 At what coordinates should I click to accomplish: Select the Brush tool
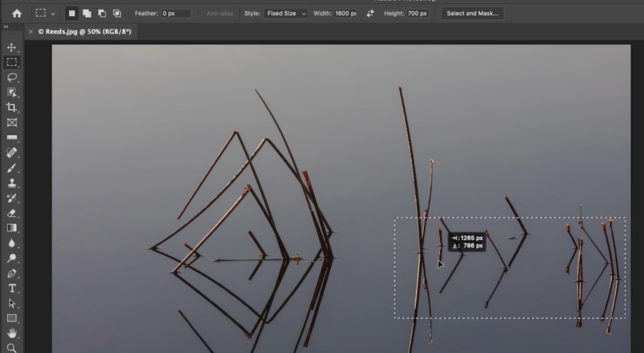12,168
